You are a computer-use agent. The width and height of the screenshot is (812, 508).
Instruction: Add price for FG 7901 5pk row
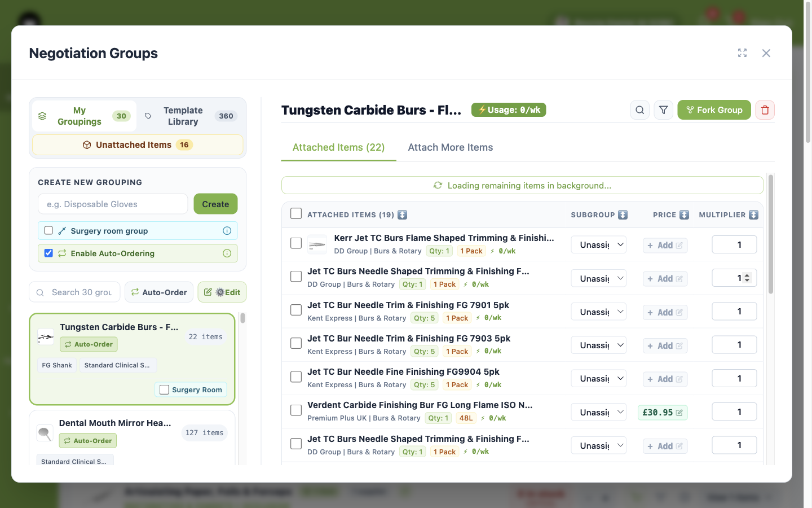(665, 312)
